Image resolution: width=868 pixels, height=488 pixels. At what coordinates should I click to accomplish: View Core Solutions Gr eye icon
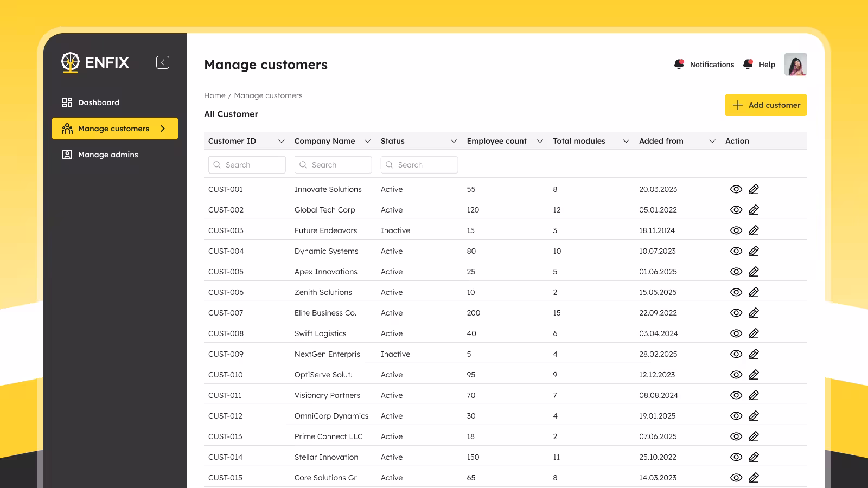(736, 478)
